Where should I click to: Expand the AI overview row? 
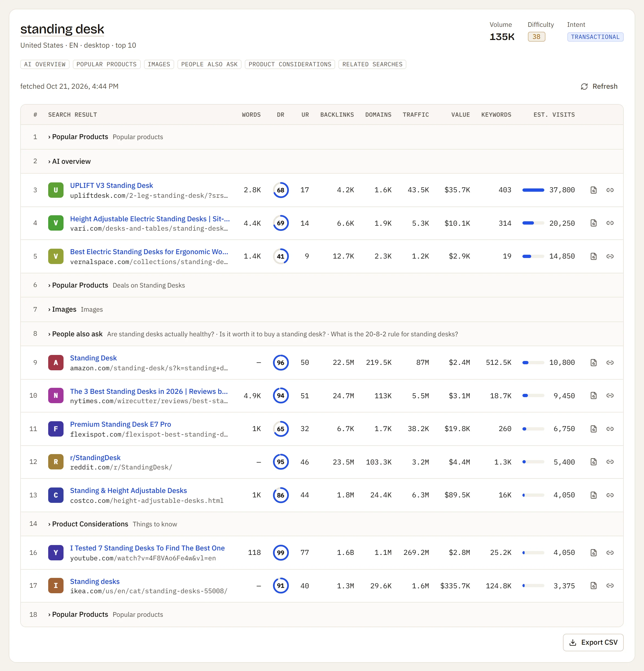tap(322, 161)
